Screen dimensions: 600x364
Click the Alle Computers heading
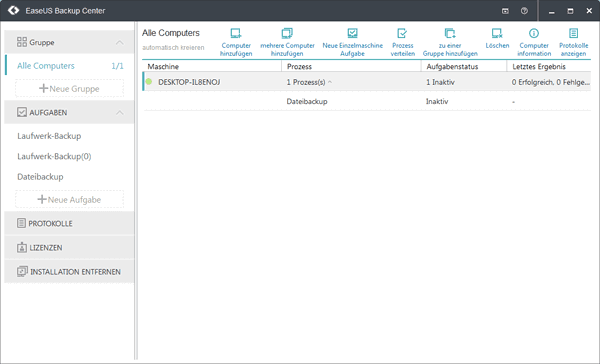[x=171, y=33]
